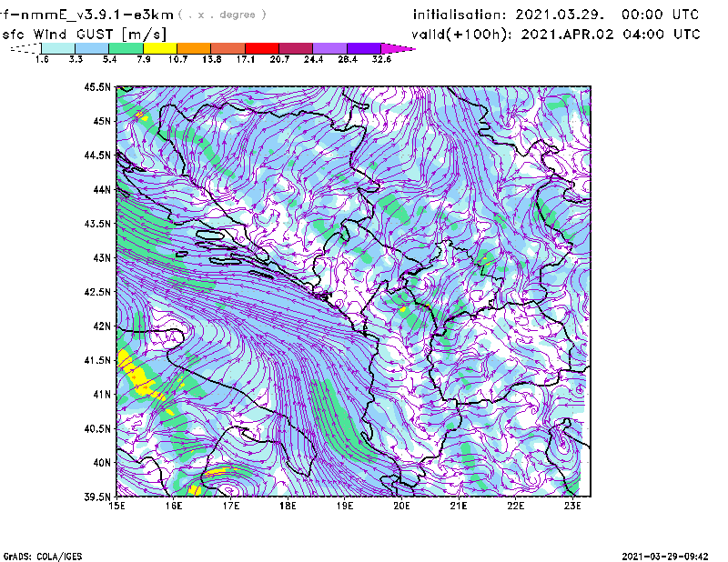728x562 pixels.
Task: Select the deep violet legend swatch
Action: pyautogui.click(x=363, y=48)
